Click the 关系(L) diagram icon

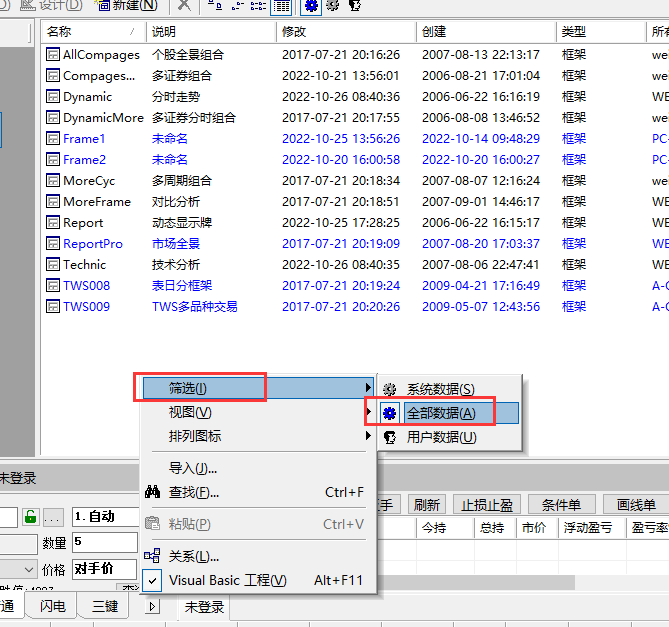click(x=152, y=556)
